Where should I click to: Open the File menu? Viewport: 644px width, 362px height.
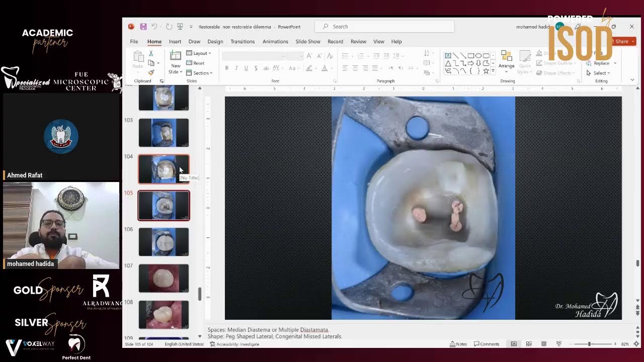pos(134,42)
